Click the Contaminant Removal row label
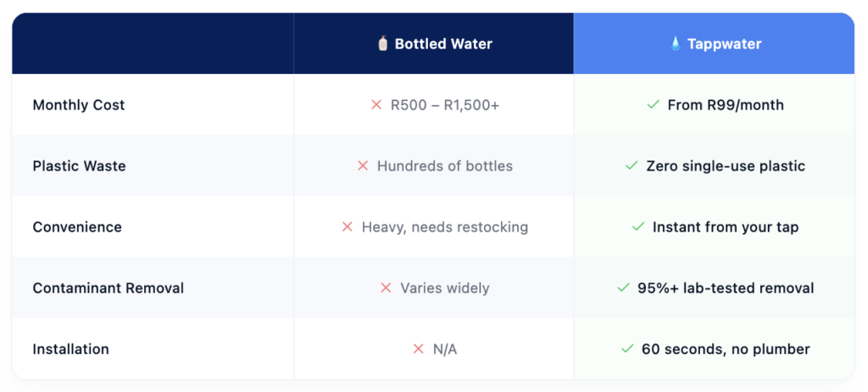The image size is (868, 392). pyautogui.click(x=108, y=288)
